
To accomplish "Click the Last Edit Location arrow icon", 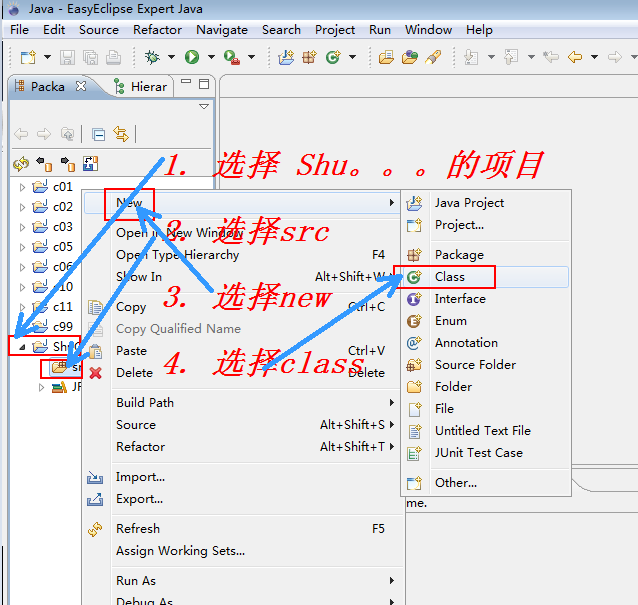I will point(551,57).
